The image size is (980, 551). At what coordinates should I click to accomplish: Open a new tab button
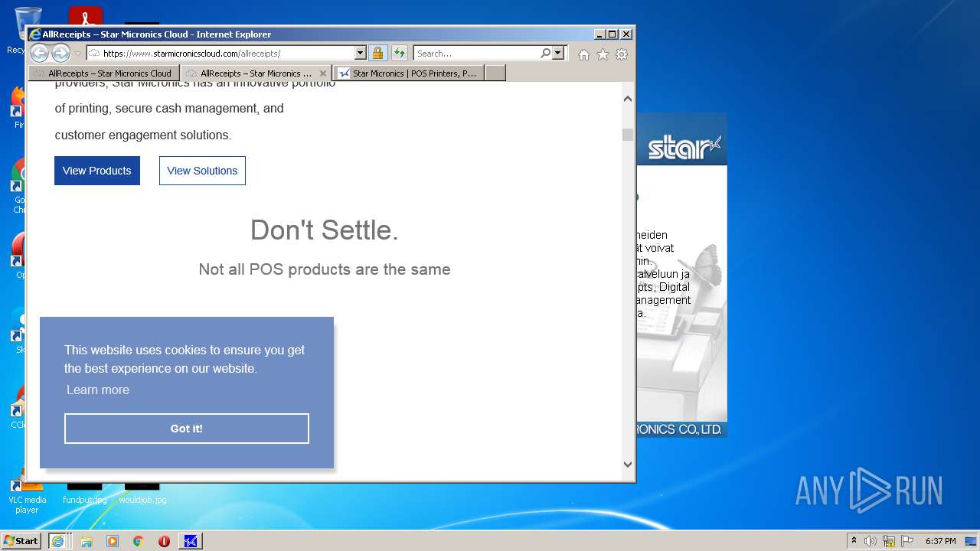[x=495, y=73]
